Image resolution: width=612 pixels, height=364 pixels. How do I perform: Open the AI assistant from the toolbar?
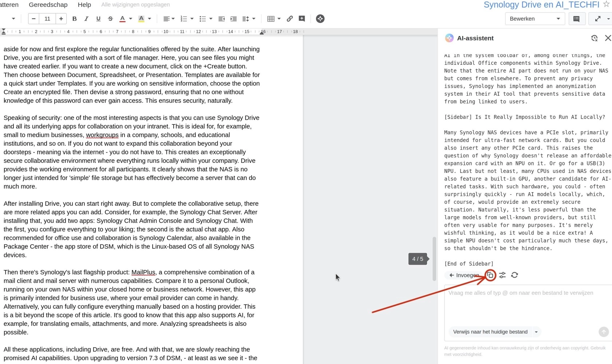(320, 19)
